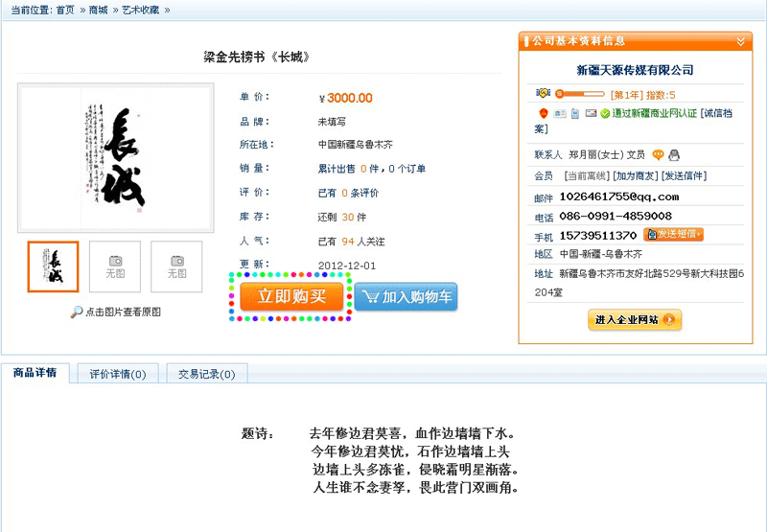
Task: Switch to 评价详情(0) tab
Action: pyautogui.click(x=118, y=374)
